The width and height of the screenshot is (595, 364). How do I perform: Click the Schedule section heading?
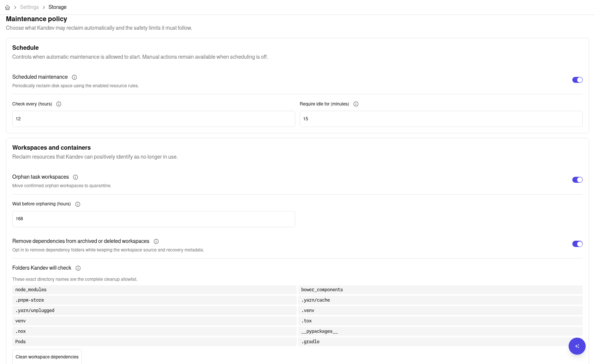(25, 48)
